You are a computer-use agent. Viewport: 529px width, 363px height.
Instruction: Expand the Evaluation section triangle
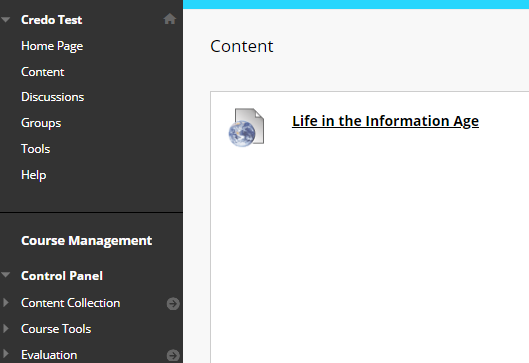5,354
